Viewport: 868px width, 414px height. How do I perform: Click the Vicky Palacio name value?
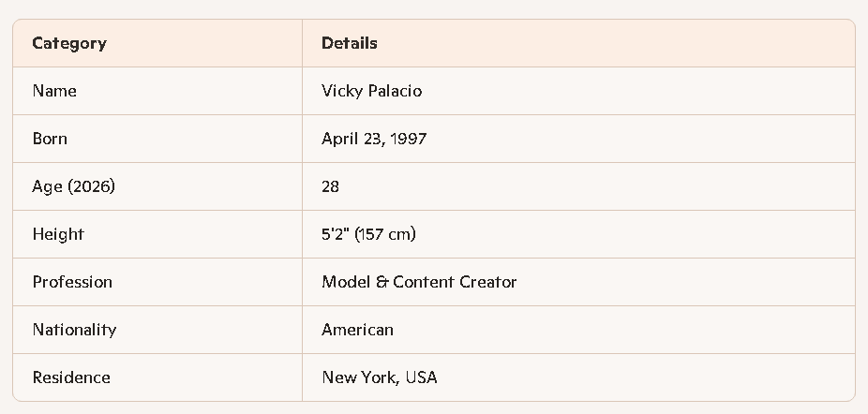click(x=372, y=91)
